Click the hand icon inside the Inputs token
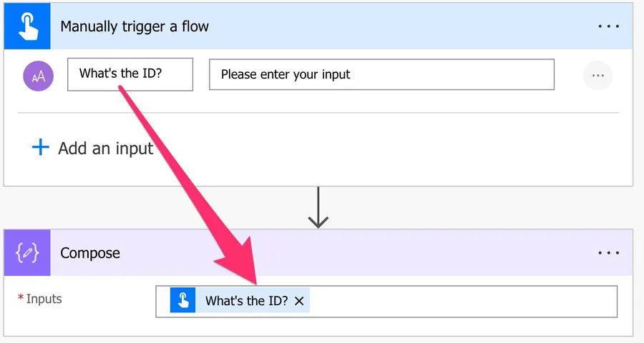 click(x=183, y=301)
